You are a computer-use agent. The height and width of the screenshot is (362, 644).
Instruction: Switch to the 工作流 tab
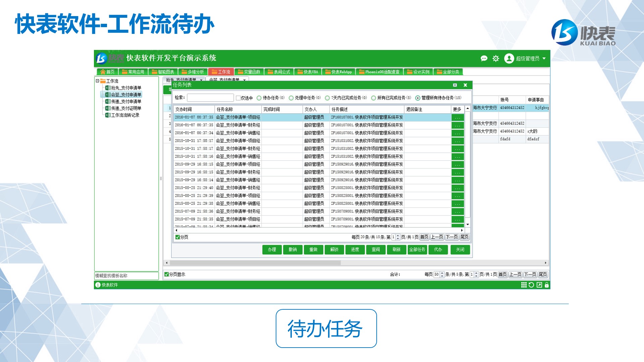coord(221,72)
